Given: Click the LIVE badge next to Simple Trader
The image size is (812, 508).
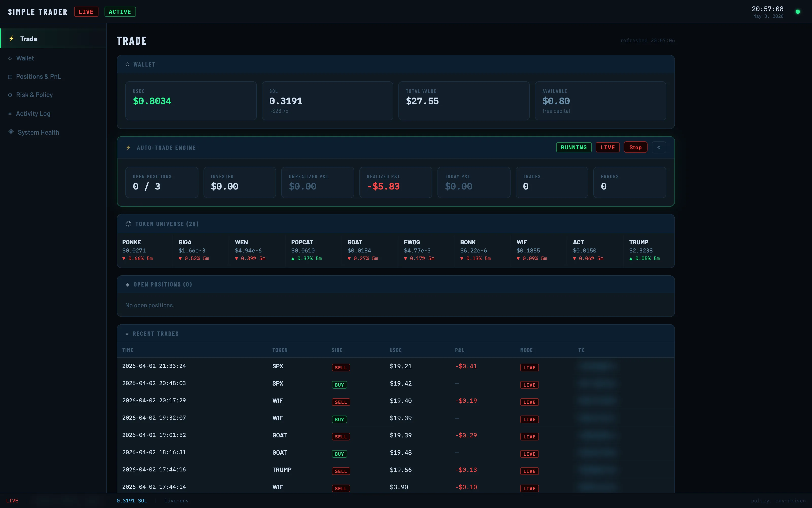Looking at the screenshot, I should click(86, 12).
